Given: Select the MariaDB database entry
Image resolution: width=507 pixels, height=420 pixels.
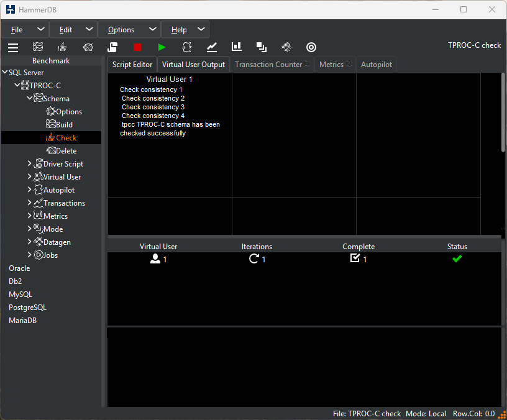Looking at the screenshot, I should pos(22,321).
